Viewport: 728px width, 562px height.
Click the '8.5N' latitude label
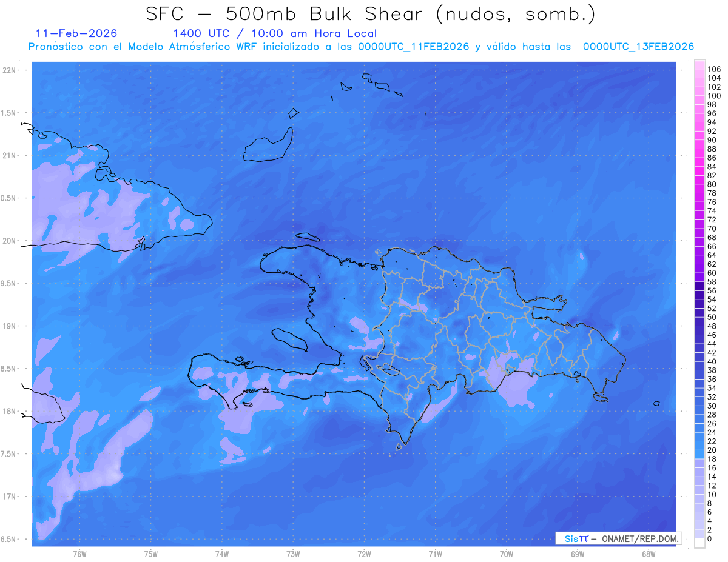(x=9, y=369)
